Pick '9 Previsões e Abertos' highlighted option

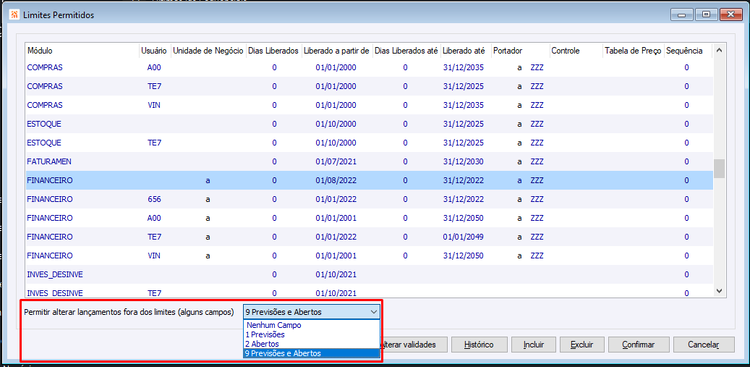coord(312,354)
